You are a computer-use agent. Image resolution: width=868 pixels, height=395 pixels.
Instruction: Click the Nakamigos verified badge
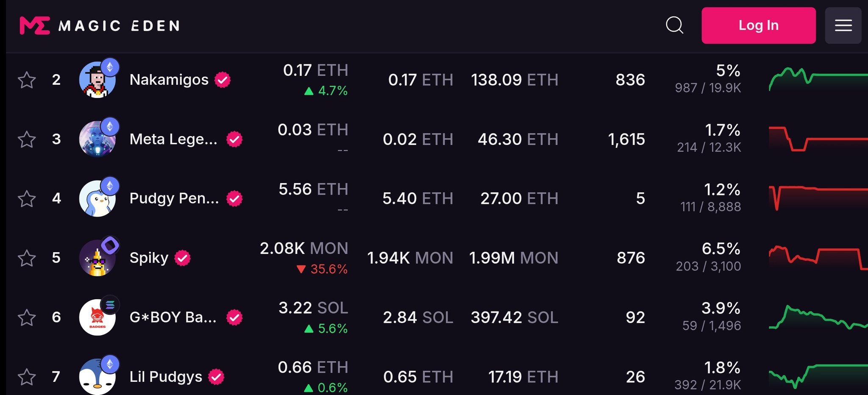(x=223, y=80)
